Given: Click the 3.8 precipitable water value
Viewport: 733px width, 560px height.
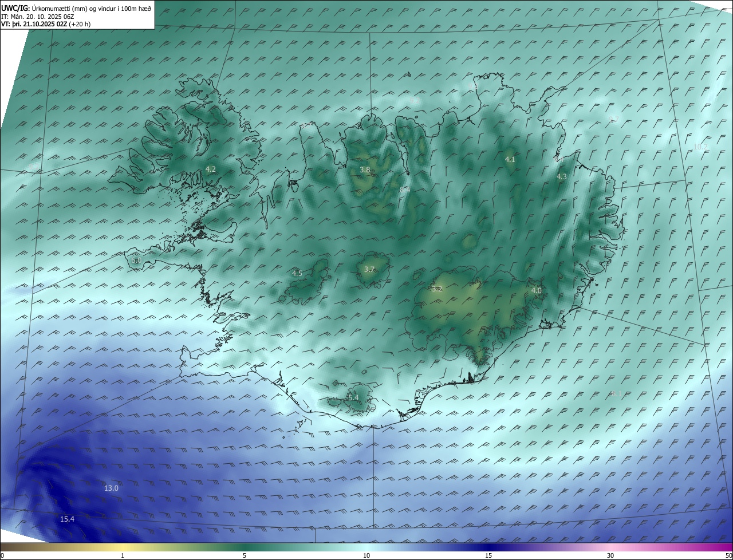Looking at the screenshot, I should tap(365, 170).
